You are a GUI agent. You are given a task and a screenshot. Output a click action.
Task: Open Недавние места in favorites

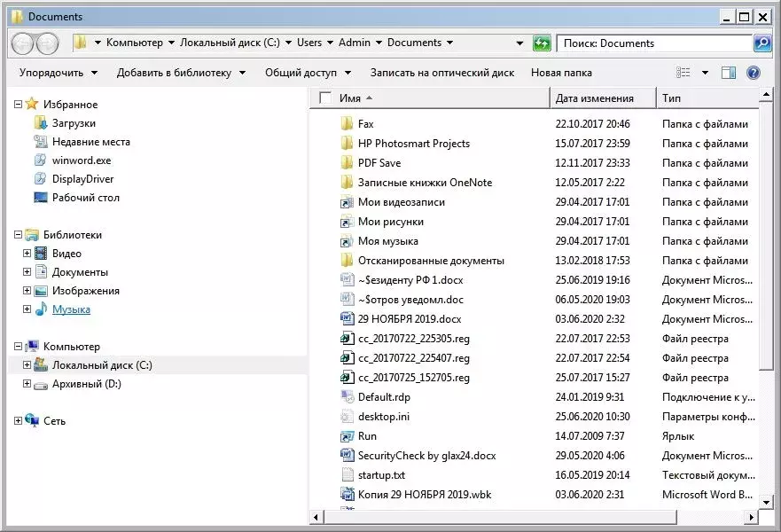tap(90, 142)
